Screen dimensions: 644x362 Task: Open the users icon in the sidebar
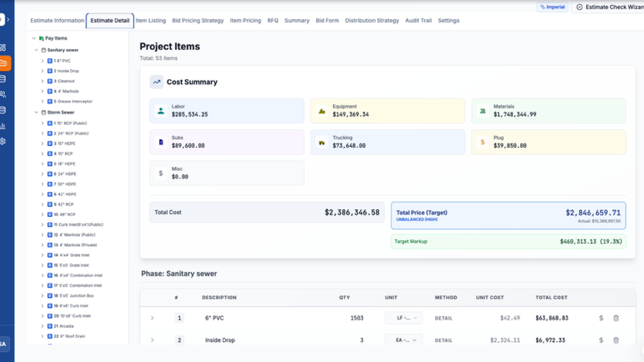(x=3, y=94)
